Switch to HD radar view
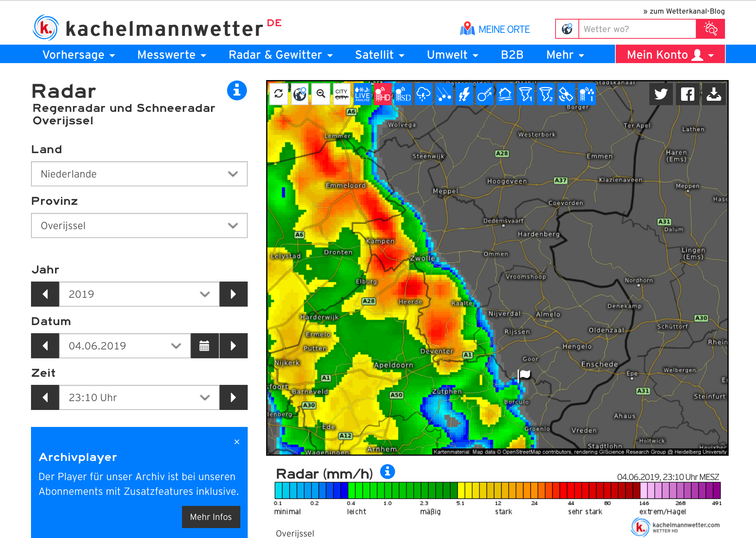Viewport: 756px width, 538px height. click(x=383, y=94)
